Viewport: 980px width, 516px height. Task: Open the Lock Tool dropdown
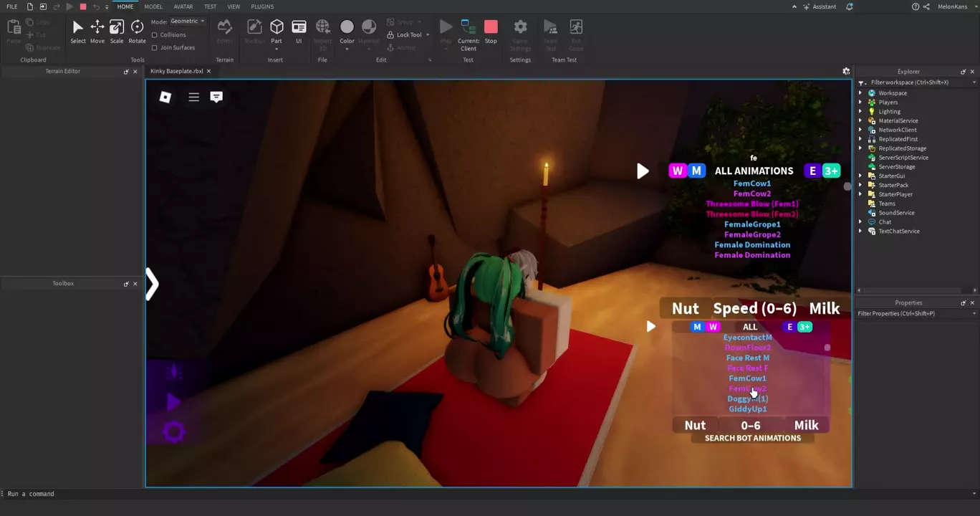428,34
